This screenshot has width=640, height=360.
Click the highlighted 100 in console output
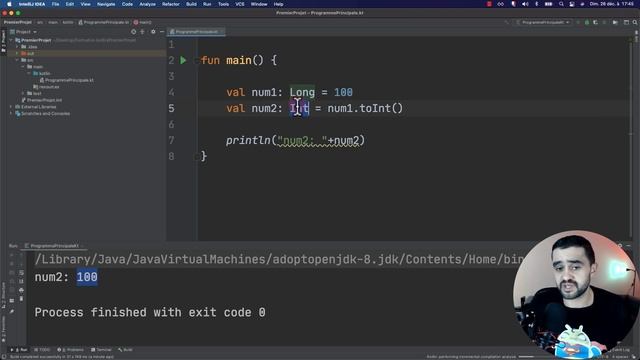(87, 277)
